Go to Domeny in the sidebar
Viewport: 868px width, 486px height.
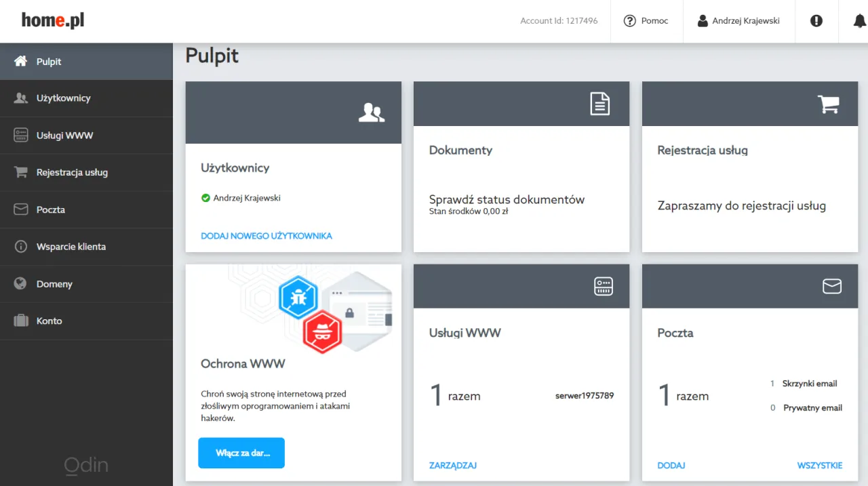[x=54, y=284]
